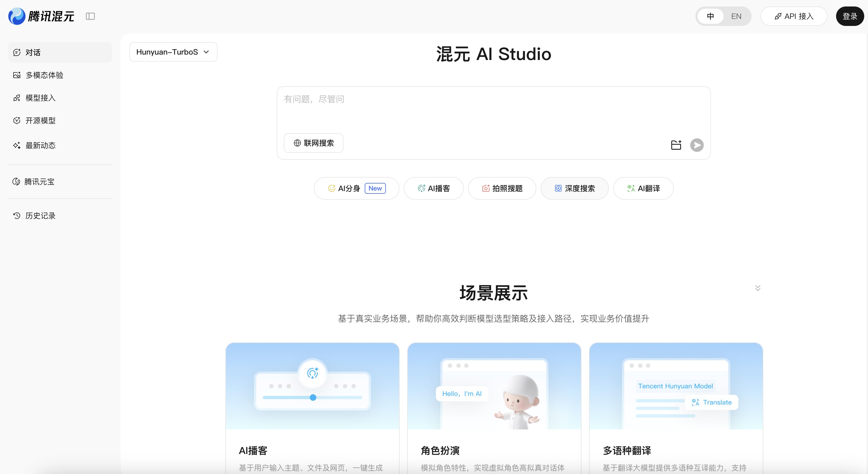Click the 登录 button
This screenshot has width=868, height=474.
850,16
